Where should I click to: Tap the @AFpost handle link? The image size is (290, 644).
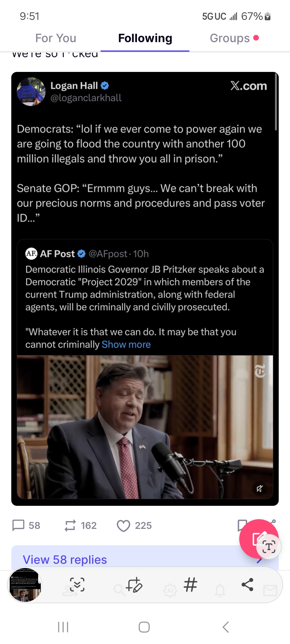pos(108,254)
